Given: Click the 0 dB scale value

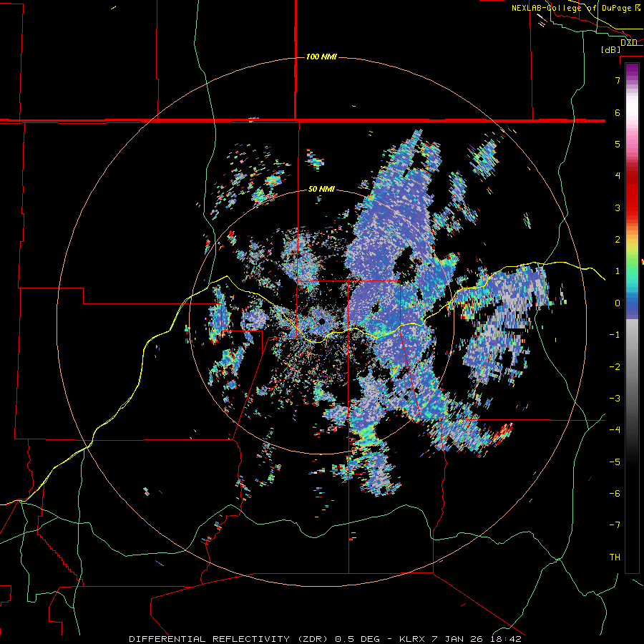Looking at the screenshot, I should click(x=618, y=303).
